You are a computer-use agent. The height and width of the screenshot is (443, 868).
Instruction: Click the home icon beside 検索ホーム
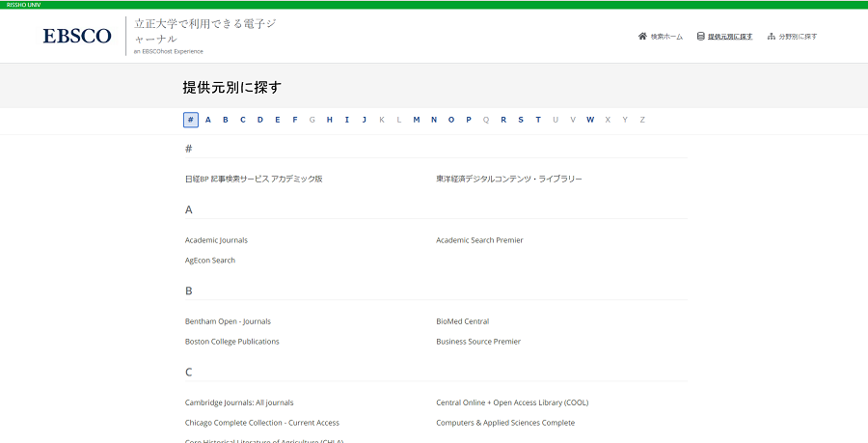click(642, 37)
